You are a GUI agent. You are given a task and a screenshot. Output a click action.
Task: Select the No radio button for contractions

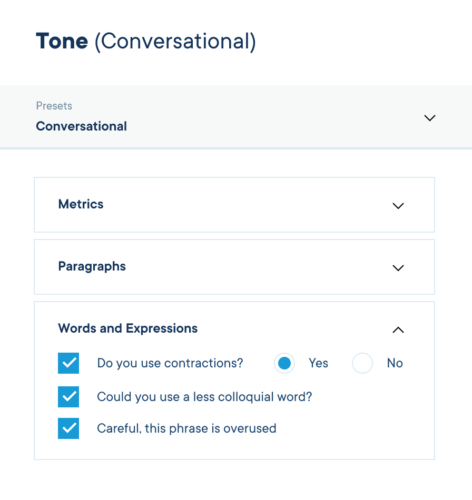coord(362,363)
